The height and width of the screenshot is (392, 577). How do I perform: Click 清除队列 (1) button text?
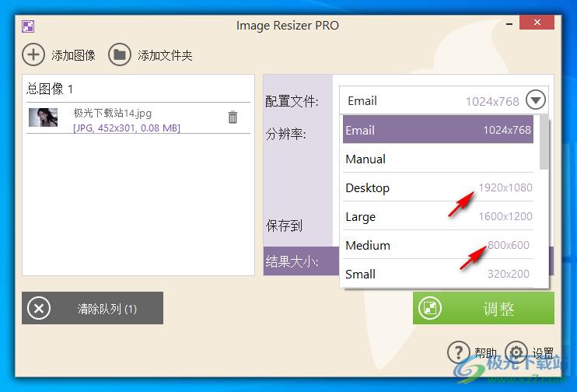point(107,308)
